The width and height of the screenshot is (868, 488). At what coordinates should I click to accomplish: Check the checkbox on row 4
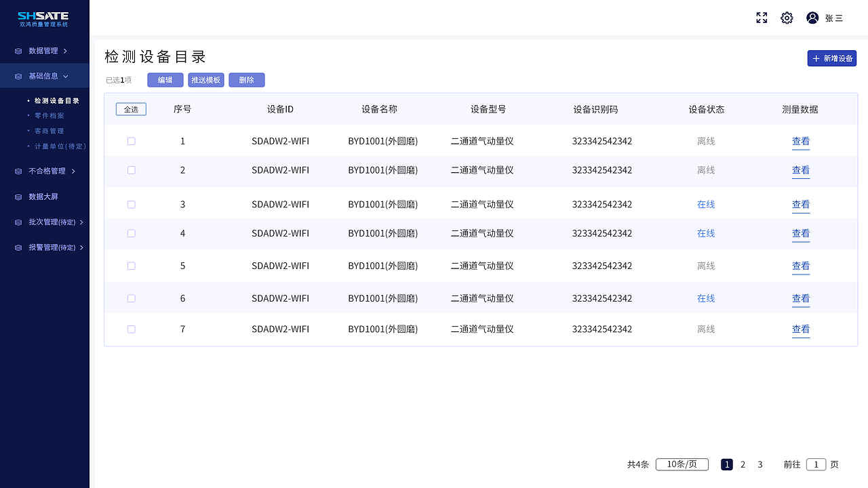(x=131, y=233)
